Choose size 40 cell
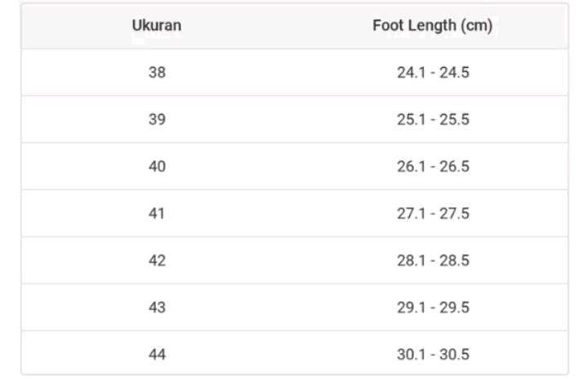 tap(157, 166)
